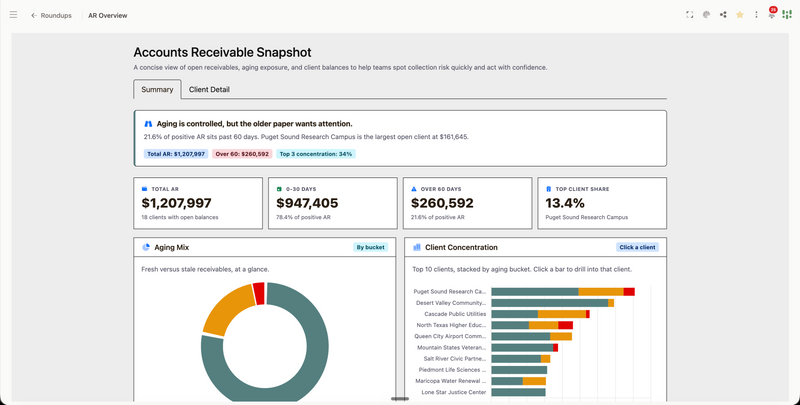Viewport: 800px width, 405px height.
Task: Click the 'Click a client' badge
Action: (637, 247)
